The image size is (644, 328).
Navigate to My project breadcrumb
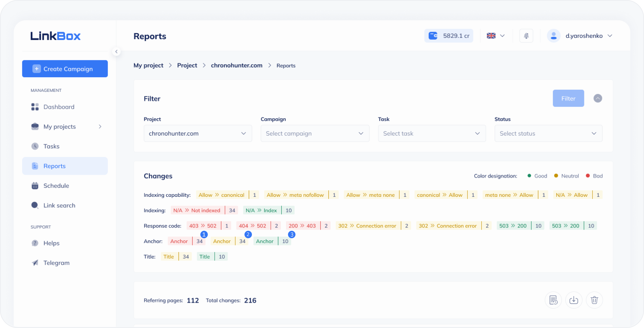[x=148, y=65]
